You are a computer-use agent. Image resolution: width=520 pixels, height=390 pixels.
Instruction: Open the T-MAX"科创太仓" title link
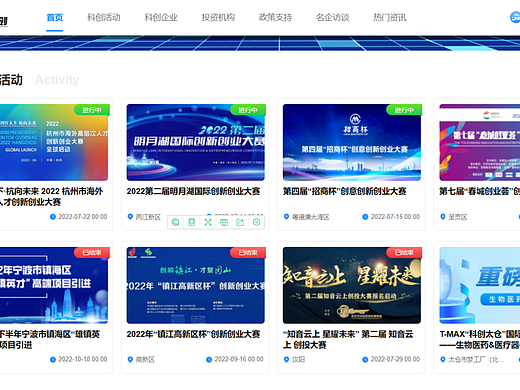click(480, 339)
